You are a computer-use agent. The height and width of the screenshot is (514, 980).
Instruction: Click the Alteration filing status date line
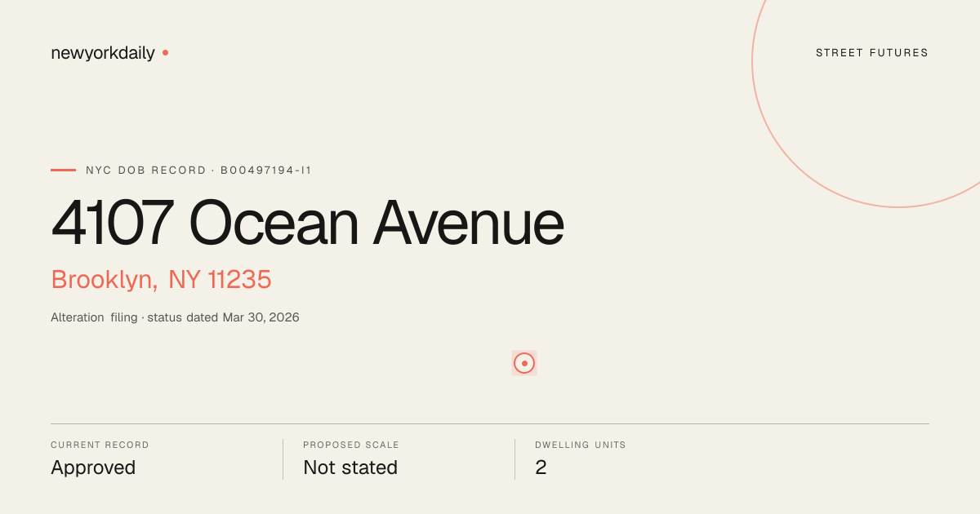coord(175,317)
